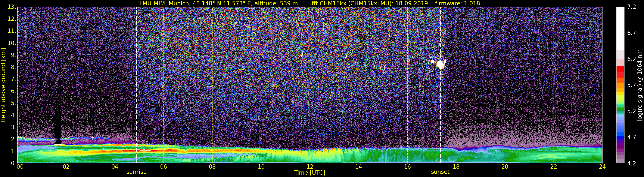Viewport: 644px width, 177px height.
Task: Click the height axis tick '0.'
Action: click(x=13, y=163)
